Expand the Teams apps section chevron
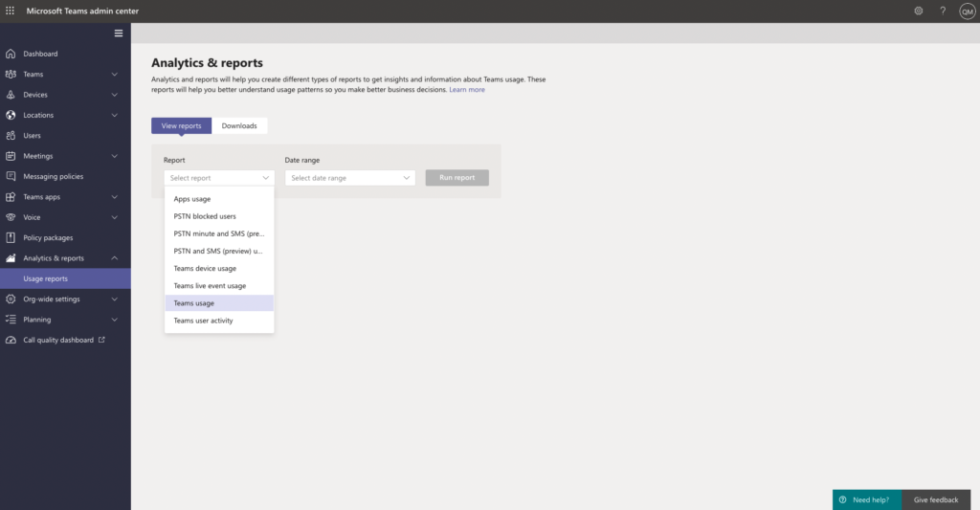Viewport: 980px width, 510px height. pyautogui.click(x=115, y=197)
